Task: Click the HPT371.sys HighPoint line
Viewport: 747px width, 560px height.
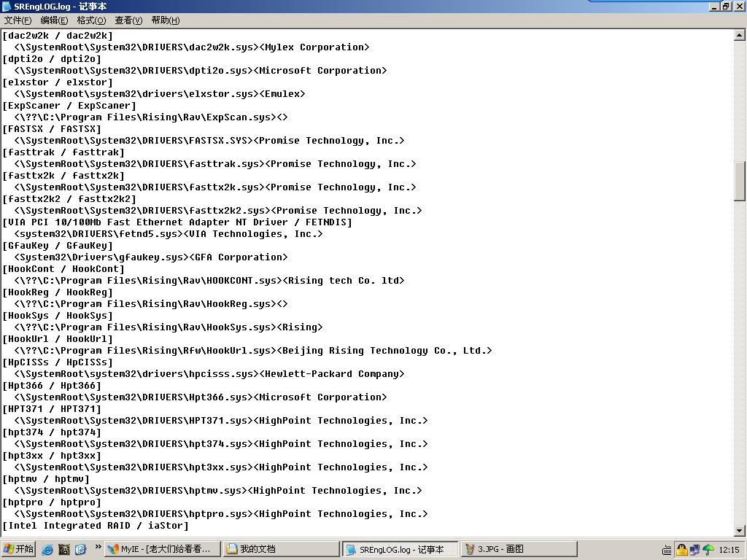Action: pyautogui.click(x=221, y=421)
